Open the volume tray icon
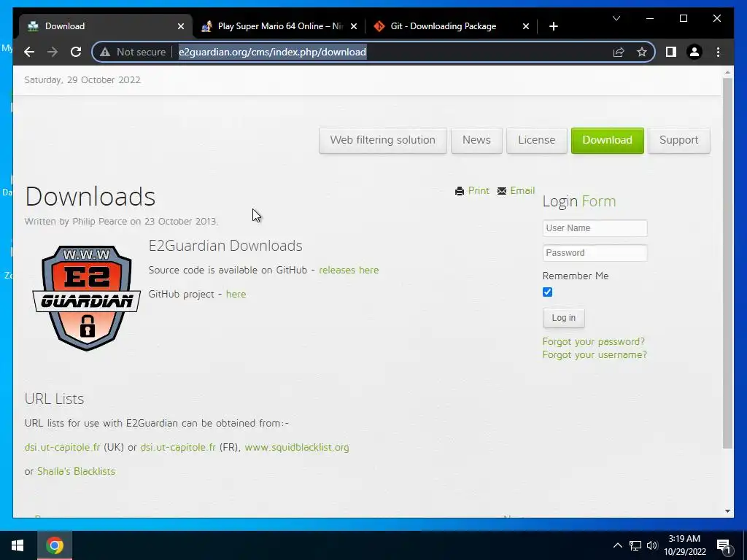This screenshot has width=747, height=560. click(651, 545)
